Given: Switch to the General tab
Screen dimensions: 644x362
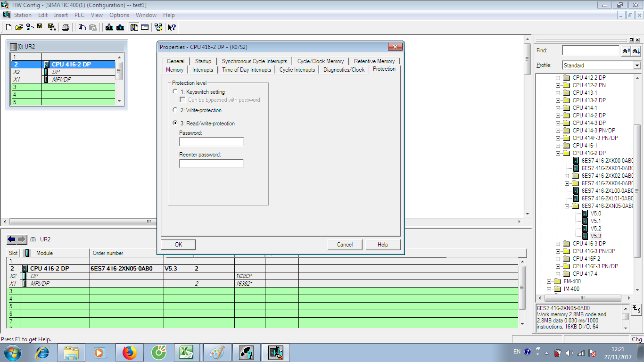Looking at the screenshot, I should pos(175,61).
